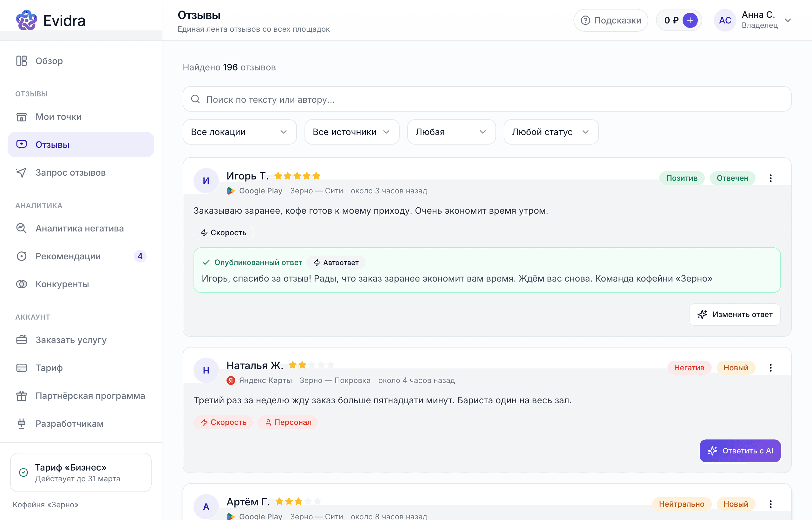Click the Рекомендации badge showing 4
This screenshot has width=812, height=520.
(x=140, y=256)
